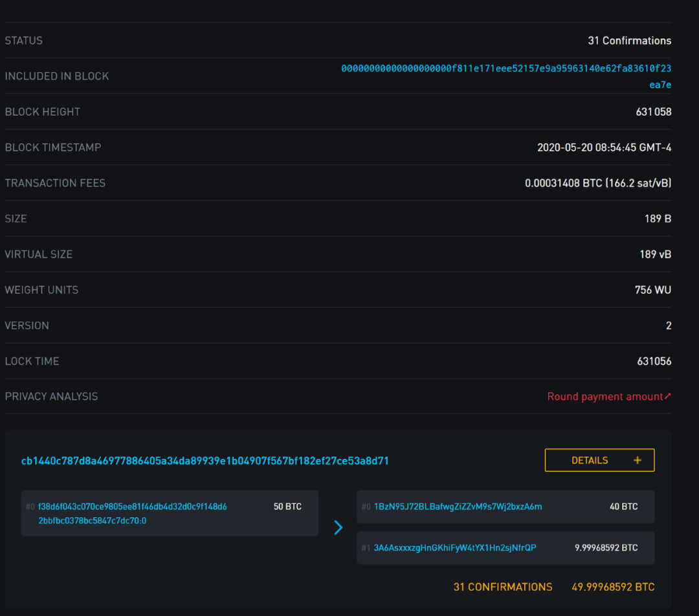The image size is (699, 616).
Task: Click the 40 BTC output amount
Action: (x=623, y=507)
